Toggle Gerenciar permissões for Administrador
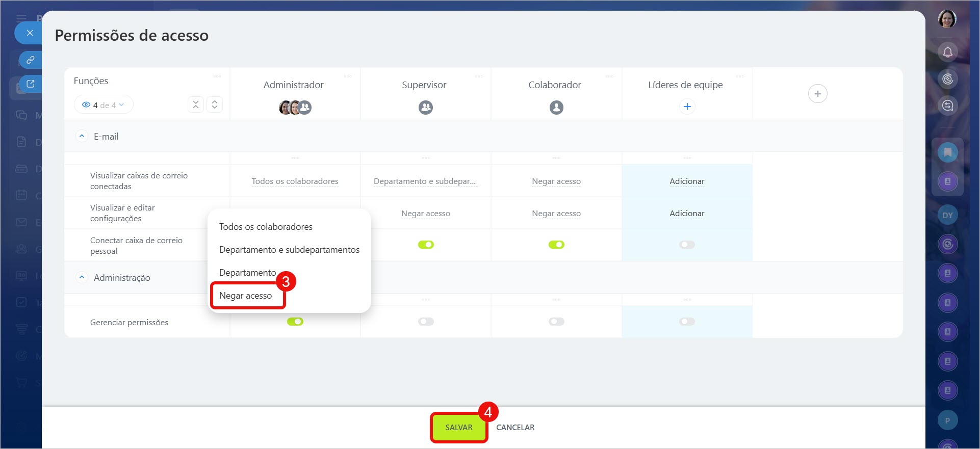The image size is (980, 449). [295, 322]
